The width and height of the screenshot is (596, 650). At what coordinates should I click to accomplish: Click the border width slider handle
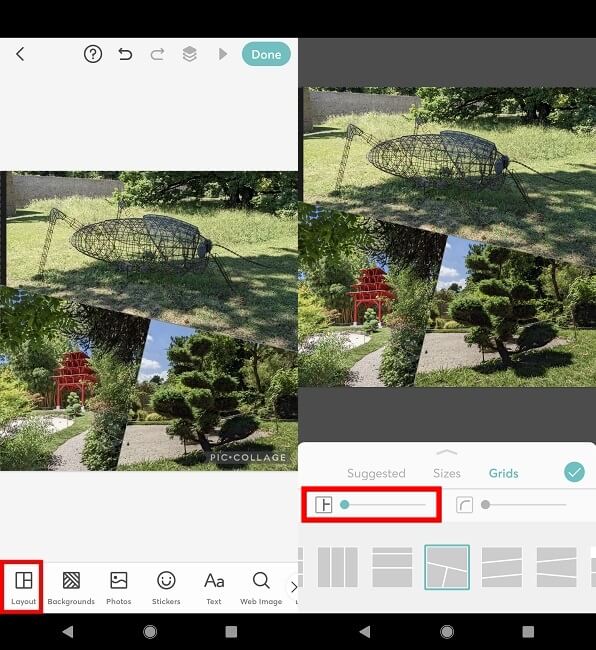pyautogui.click(x=344, y=504)
